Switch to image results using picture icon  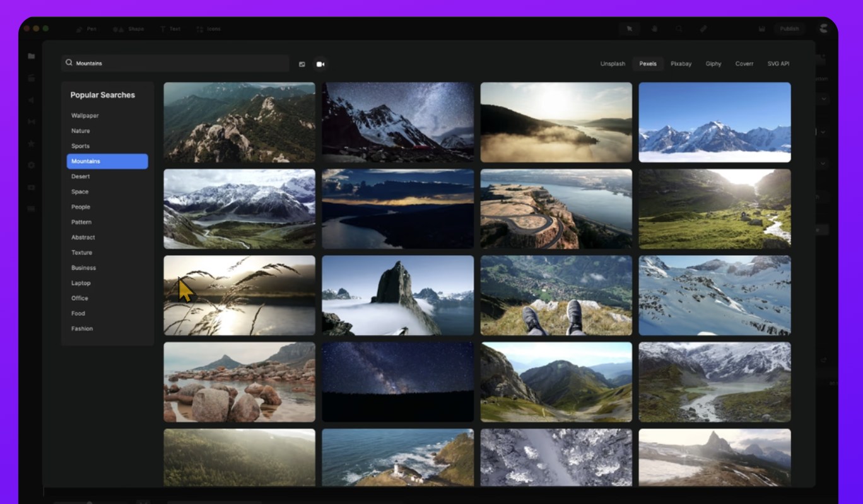click(302, 64)
